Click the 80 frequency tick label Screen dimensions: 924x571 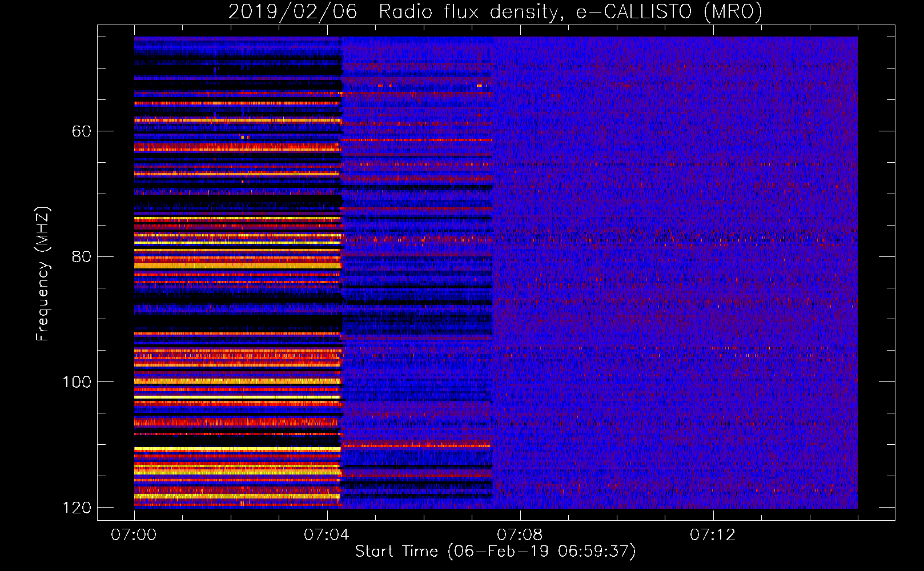coord(82,256)
